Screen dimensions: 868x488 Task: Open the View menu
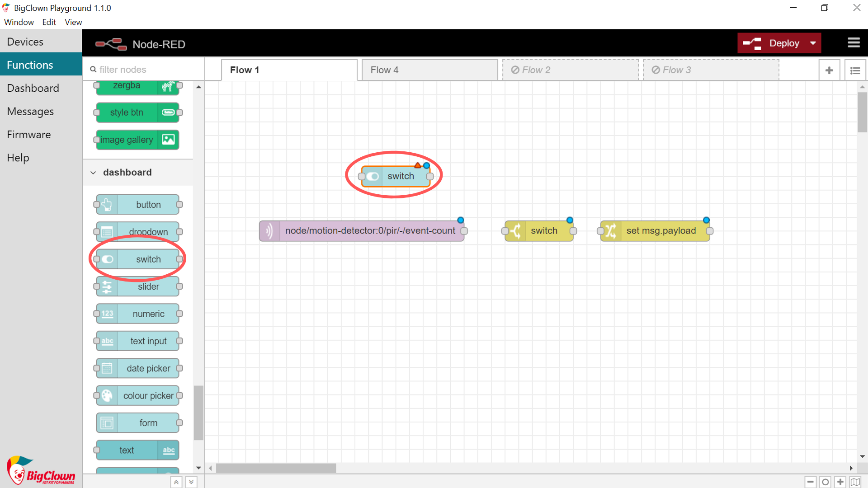coord(73,22)
